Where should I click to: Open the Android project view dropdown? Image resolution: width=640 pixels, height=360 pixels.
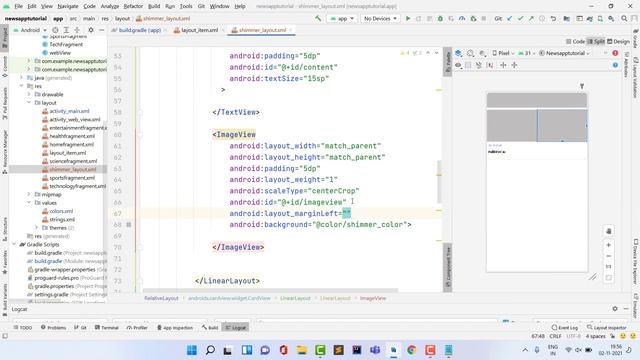tap(30, 30)
